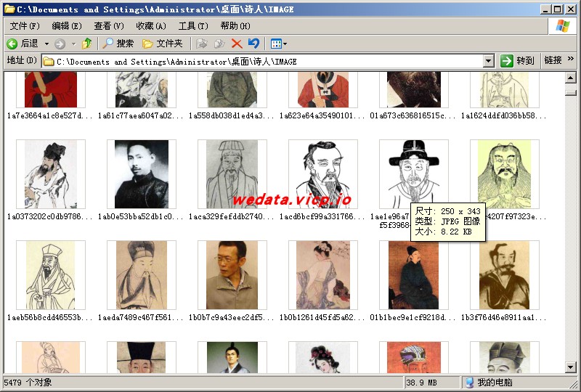Click title bar folder icon
Screen dimensions: 581x392
click(x=9, y=9)
